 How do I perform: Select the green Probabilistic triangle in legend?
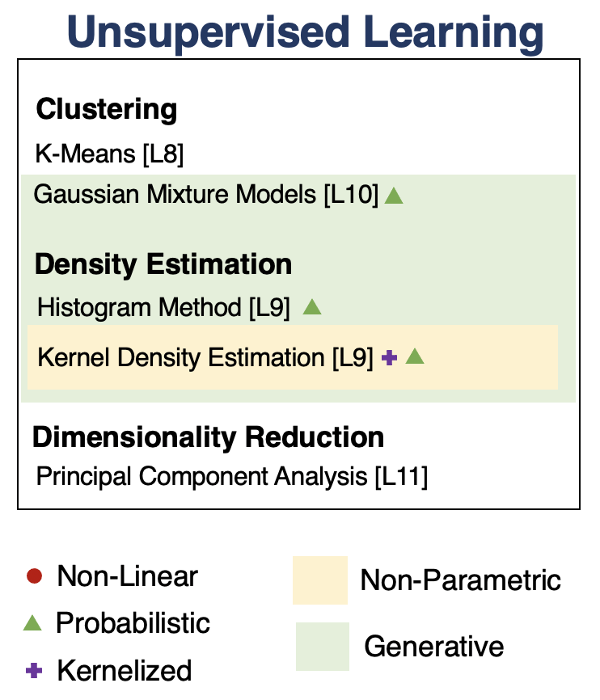[x=32, y=623]
